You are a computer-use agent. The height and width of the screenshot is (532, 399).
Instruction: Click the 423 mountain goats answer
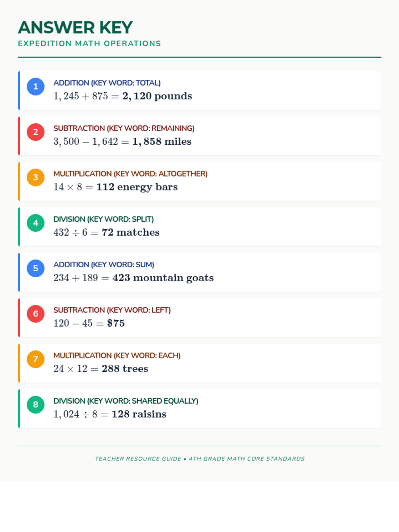[x=163, y=278]
